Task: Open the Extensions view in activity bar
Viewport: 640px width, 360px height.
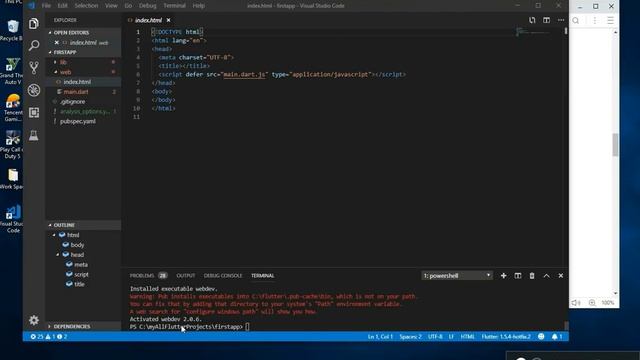Action: point(34,113)
